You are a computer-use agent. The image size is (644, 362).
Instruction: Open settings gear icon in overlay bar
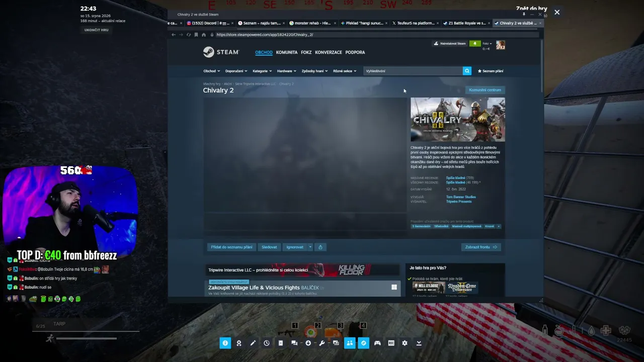coord(405,343)
